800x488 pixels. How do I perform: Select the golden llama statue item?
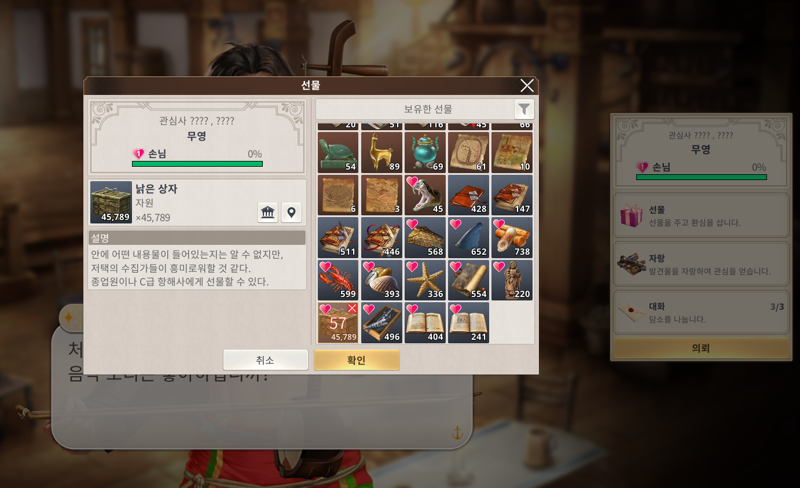[381, 152]
